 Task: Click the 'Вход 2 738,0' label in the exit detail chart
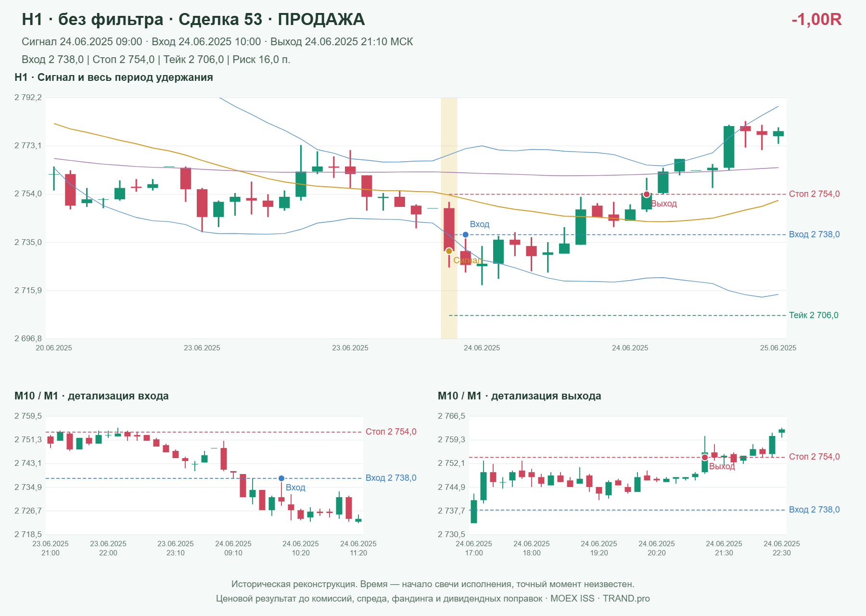click(x=814, y=510)
